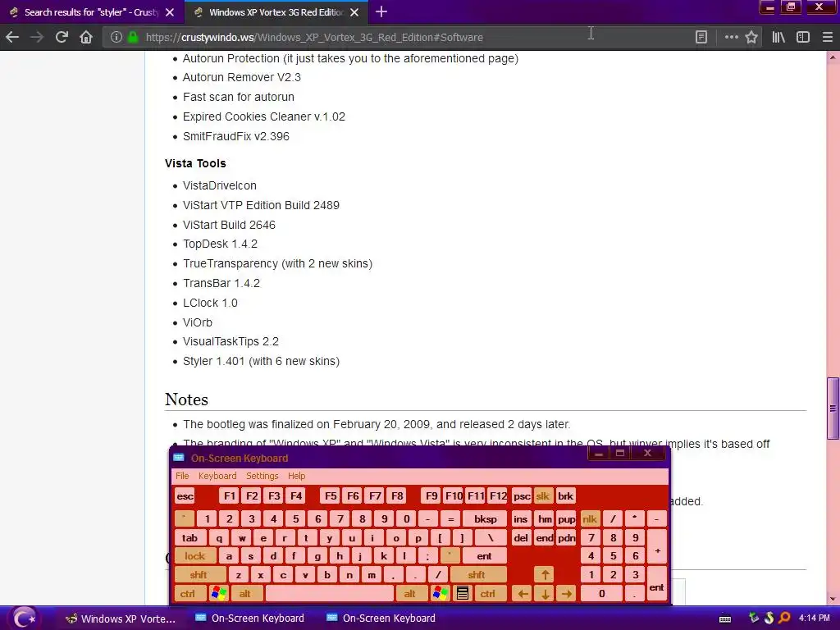Click the scrollbar up arrow
840x630 pixels.
(x=833, y=57)
